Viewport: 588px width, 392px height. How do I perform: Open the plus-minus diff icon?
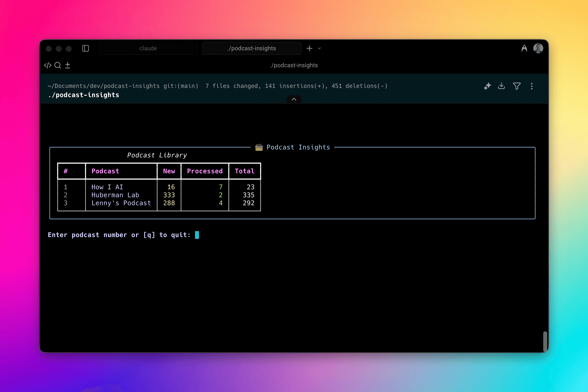(x=68, y=65)
